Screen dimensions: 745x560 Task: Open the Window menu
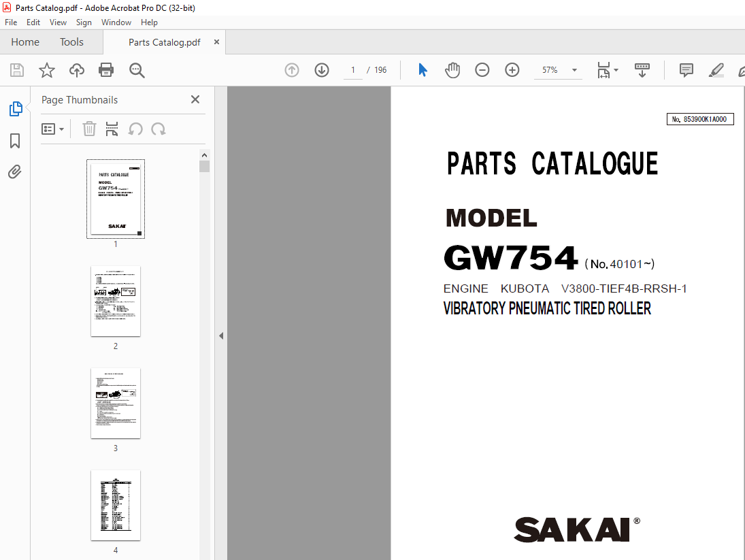[x=116, y=22]
